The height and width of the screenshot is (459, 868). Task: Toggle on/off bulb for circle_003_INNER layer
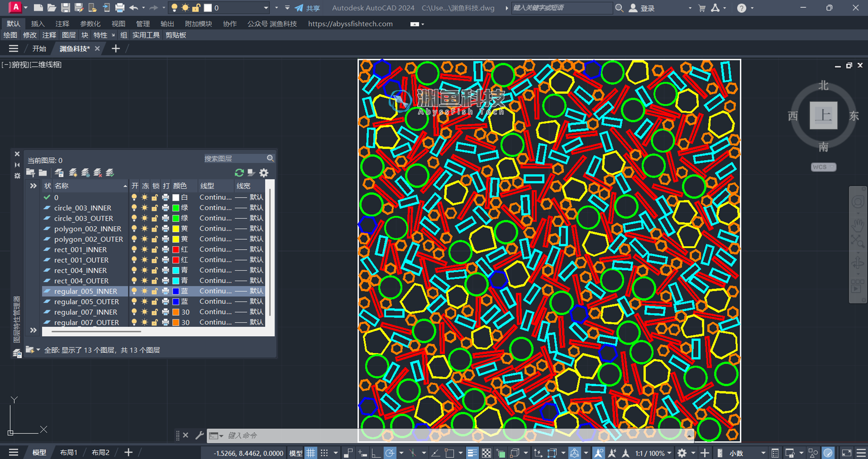coord(135,208)
